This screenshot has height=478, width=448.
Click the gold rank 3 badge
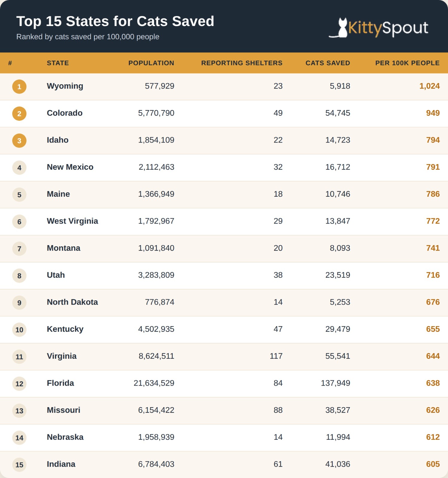pos(19,141)
